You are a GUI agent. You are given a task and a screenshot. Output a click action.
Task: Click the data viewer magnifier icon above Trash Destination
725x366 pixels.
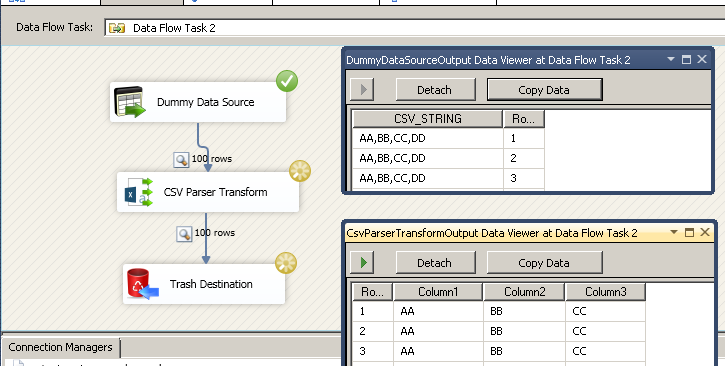(184, 234)
